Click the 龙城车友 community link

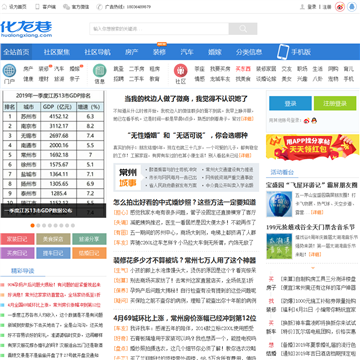point(220,79)
